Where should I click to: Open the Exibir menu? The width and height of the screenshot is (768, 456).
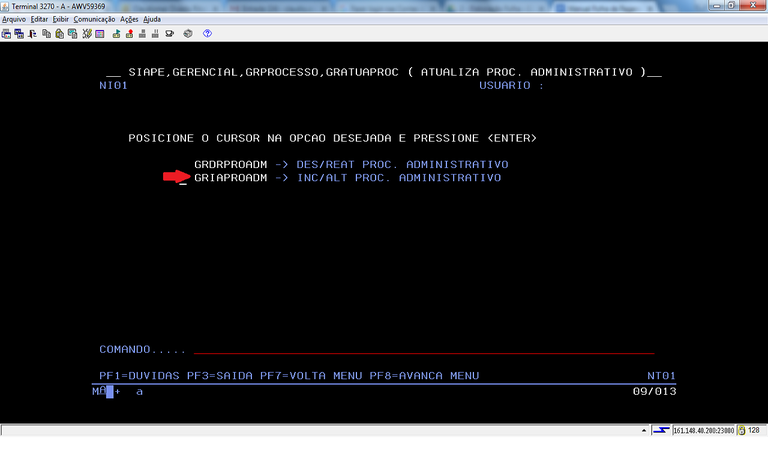(x=61, y=20)
